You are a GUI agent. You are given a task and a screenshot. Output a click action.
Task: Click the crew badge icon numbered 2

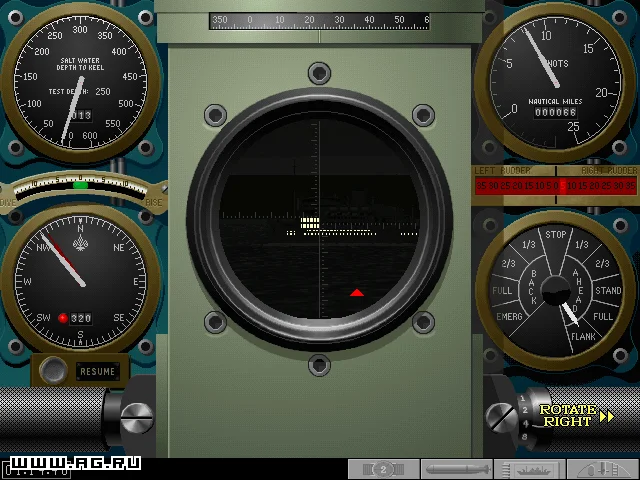pos(383,469)
